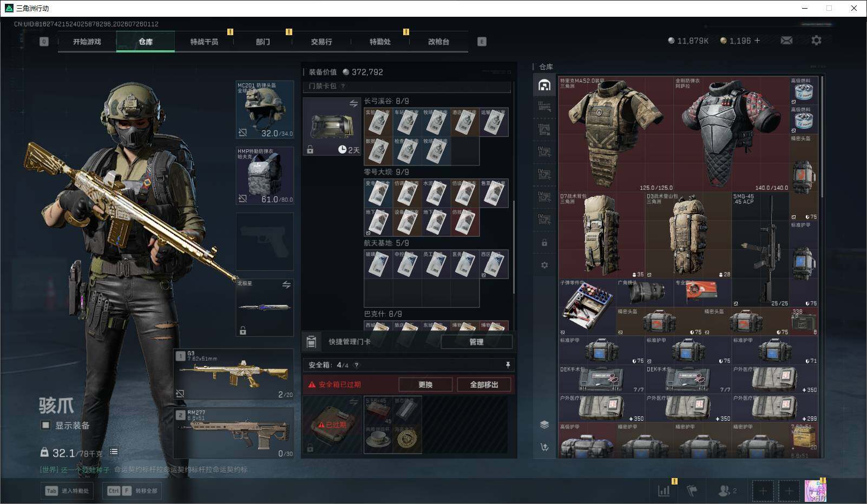Click the 进入特勤处 Tab shortcut button
This screenshot has height=504, width=867.
click(x=68, y=490)
